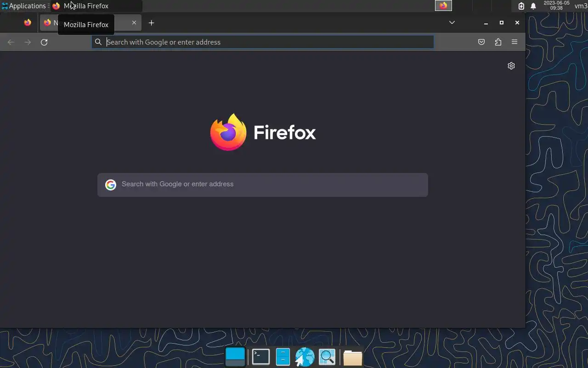The image size is (588, 368).
Task: Click the homepage Google search box
Action: (x=263, y=184)
